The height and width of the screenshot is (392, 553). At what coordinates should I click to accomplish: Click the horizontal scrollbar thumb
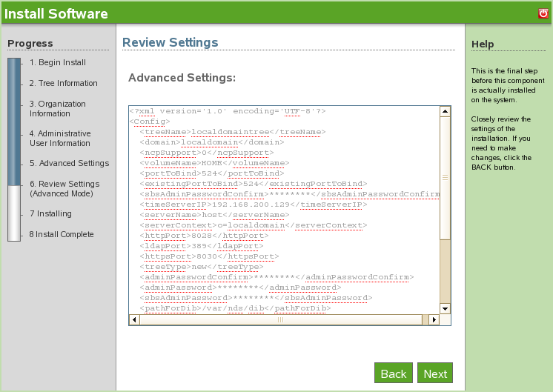click(x=281, y=319)
